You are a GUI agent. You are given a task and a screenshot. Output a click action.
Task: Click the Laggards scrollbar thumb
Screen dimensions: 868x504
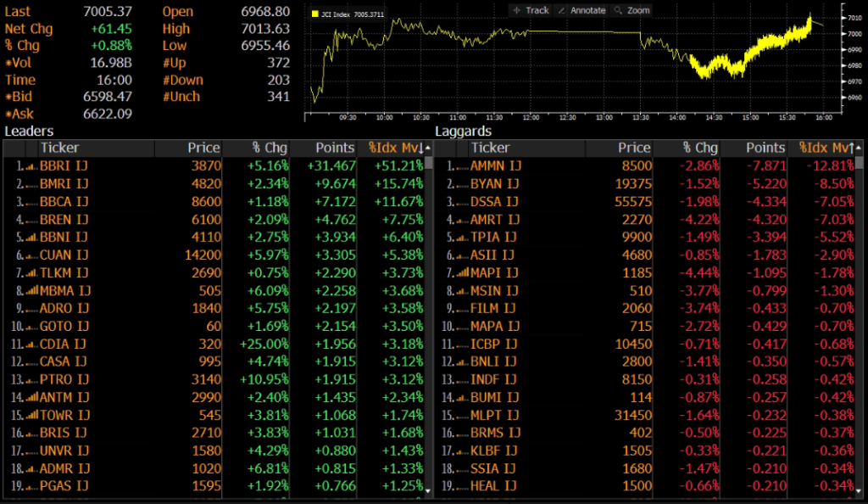point(859,163)
